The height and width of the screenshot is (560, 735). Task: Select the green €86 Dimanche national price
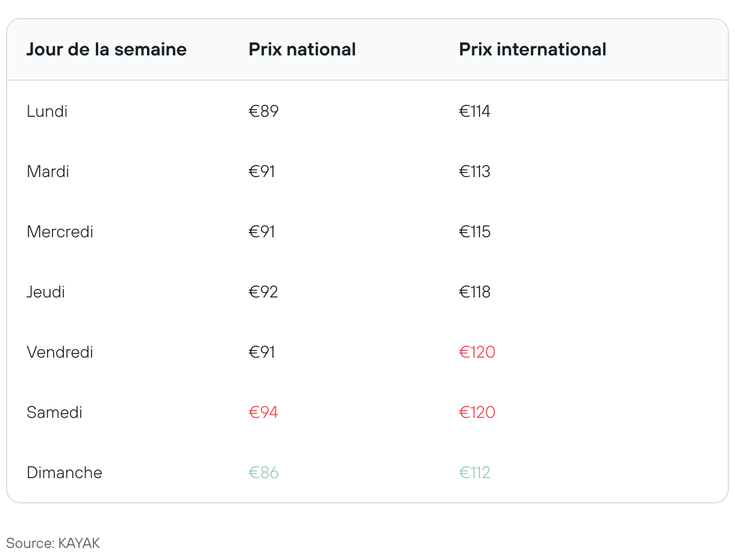tap(264, 473)
